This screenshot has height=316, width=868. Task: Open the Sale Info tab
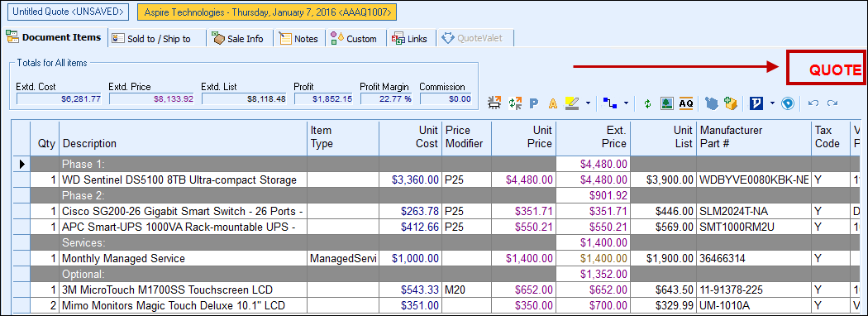pos(239,38)
